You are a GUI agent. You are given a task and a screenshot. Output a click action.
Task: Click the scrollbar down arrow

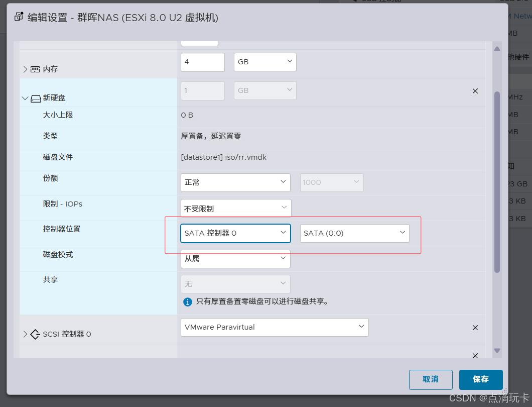click(x=497, y=351)
